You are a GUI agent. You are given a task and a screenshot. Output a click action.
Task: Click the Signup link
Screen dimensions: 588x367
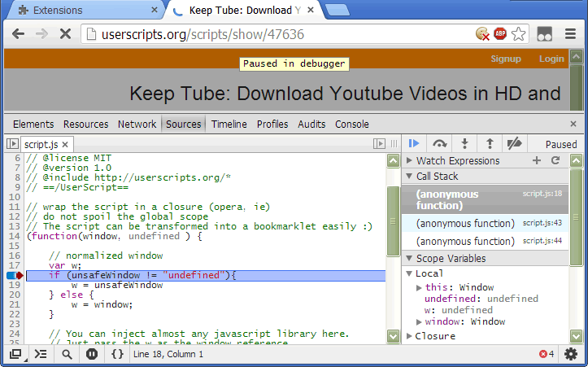[506, 59]
